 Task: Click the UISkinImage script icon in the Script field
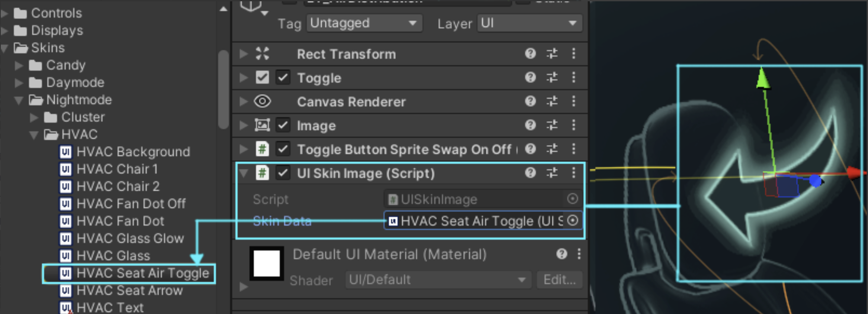(x=392, y=199)
